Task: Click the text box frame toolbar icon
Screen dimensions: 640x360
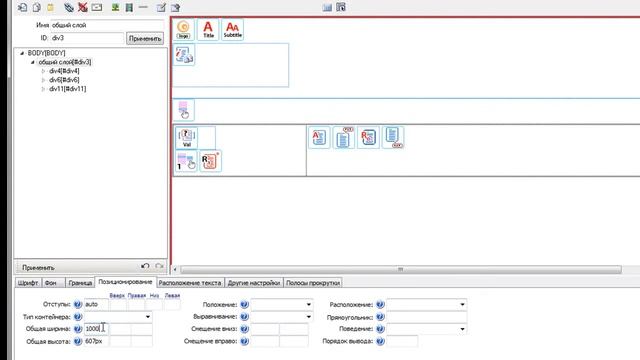Action: (x=97, y=7)
